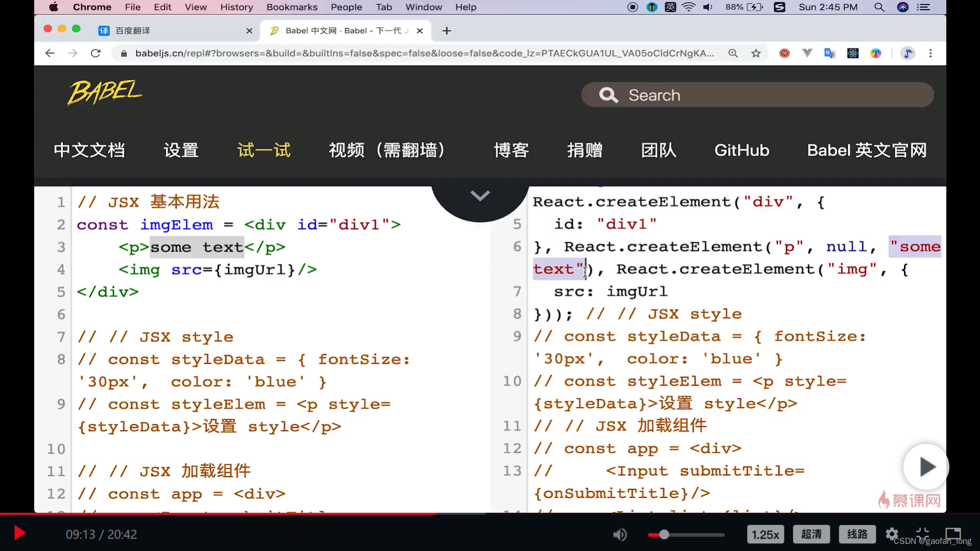980x551 pixels.
Task: Adjust the video volume slider
Action: [x=664, y=535]
